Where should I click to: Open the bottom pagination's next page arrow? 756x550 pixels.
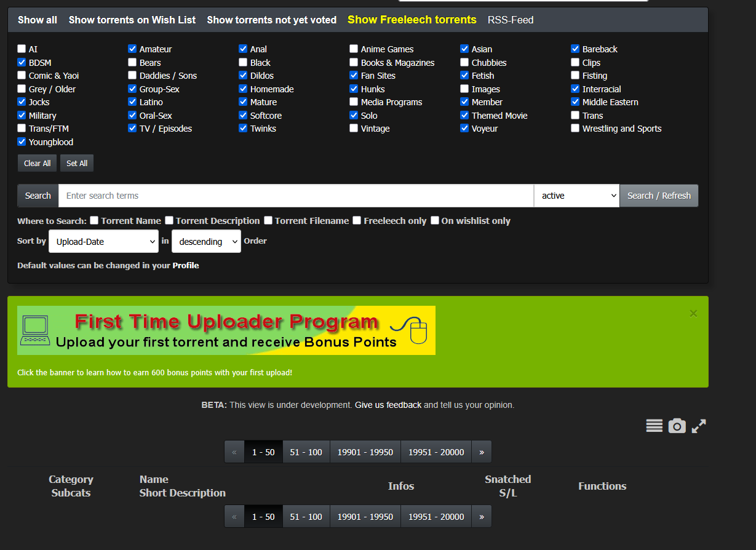click(x=481, y=516)
